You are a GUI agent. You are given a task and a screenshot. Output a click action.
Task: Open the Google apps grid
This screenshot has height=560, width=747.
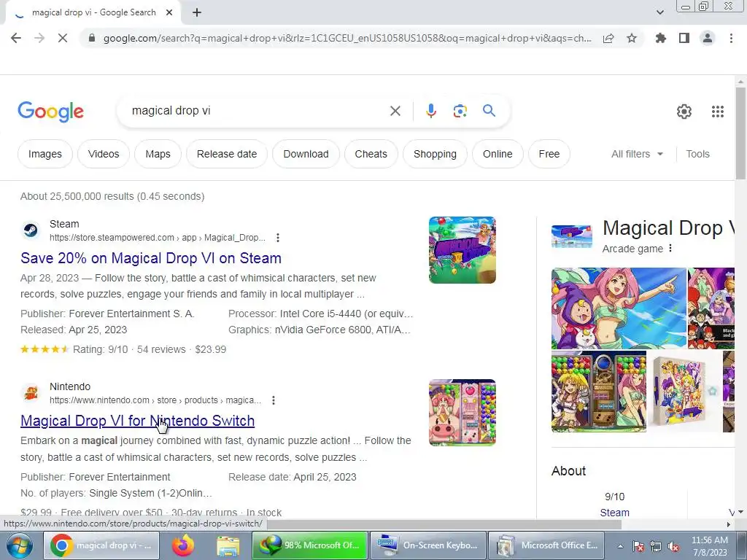point(718,112)
